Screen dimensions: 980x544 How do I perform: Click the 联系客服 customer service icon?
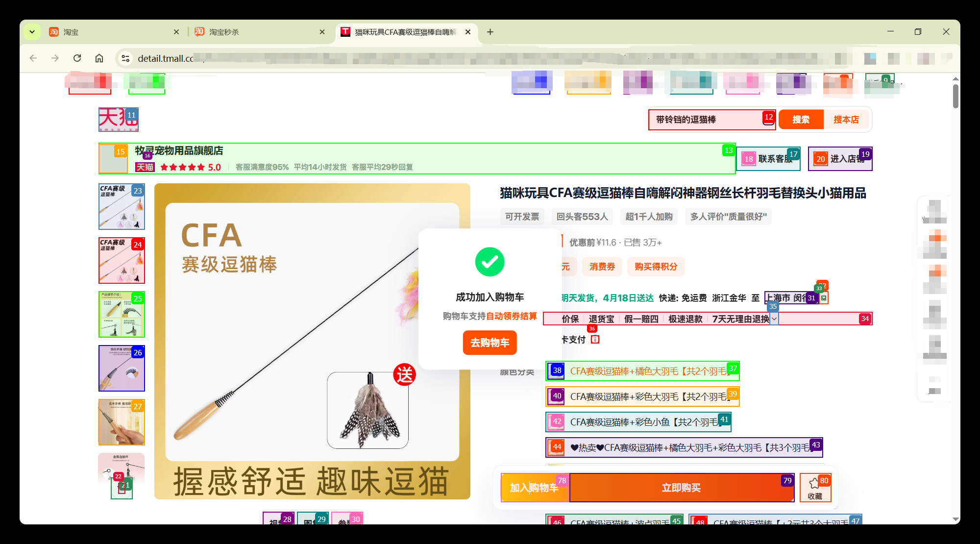point(748,159)
